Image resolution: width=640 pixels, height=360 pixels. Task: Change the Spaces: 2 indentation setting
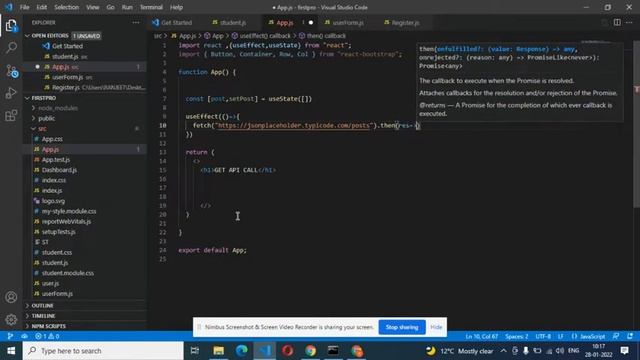pos(516,336)
